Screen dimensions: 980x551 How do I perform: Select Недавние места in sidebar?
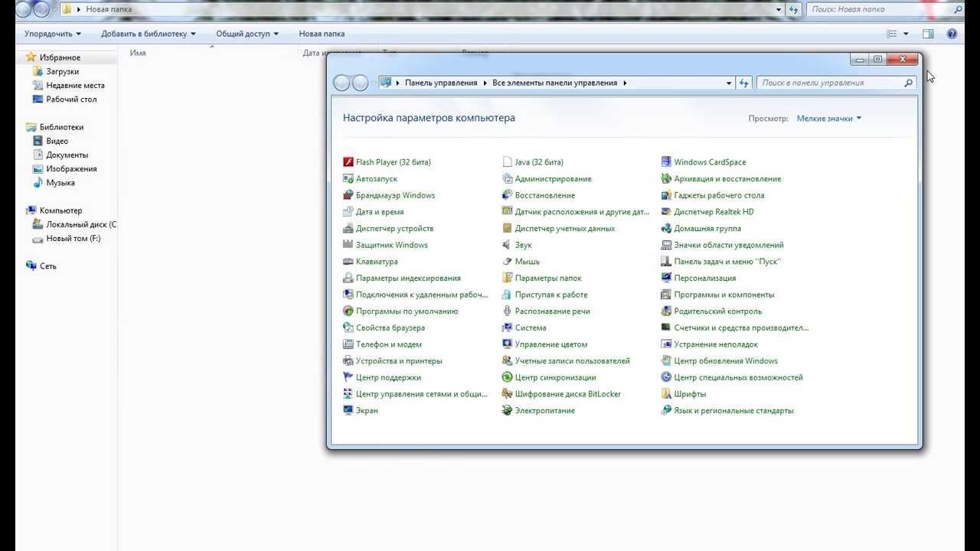tap(75, 86)
